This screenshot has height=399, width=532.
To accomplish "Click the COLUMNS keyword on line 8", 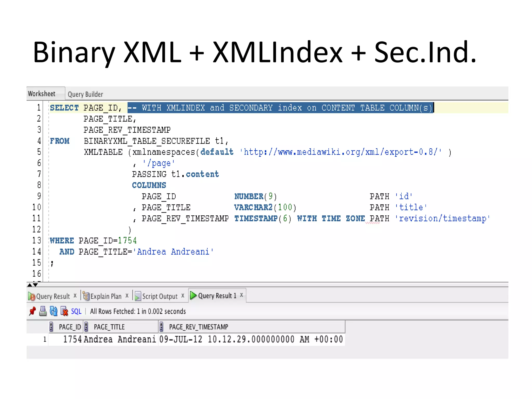I will point(149,185).
